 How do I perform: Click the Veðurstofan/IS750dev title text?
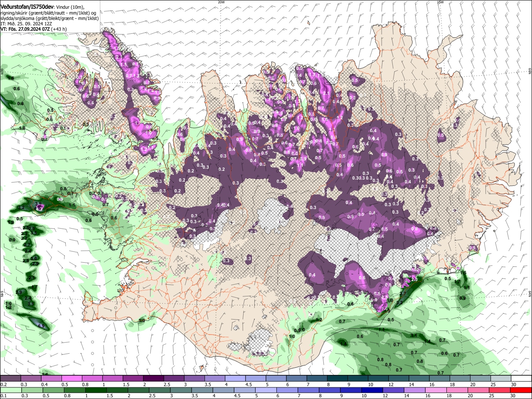27,7
